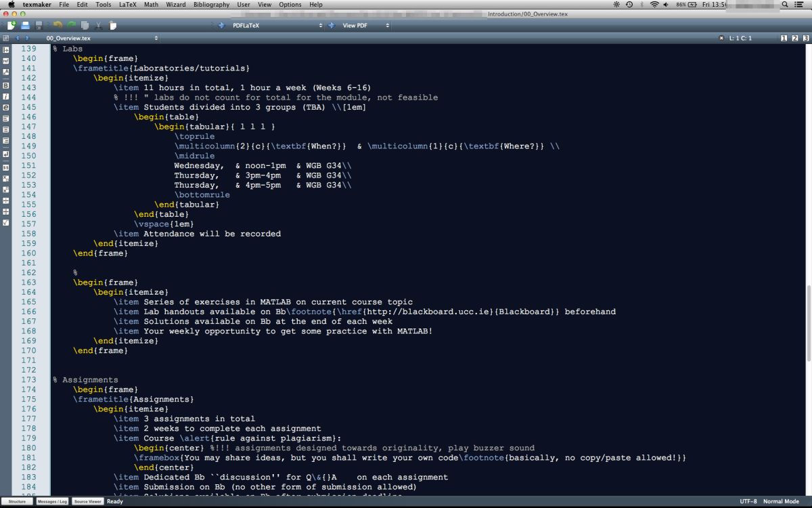Open the File menu
Screen dimensions: 812x508
point(64,5)
